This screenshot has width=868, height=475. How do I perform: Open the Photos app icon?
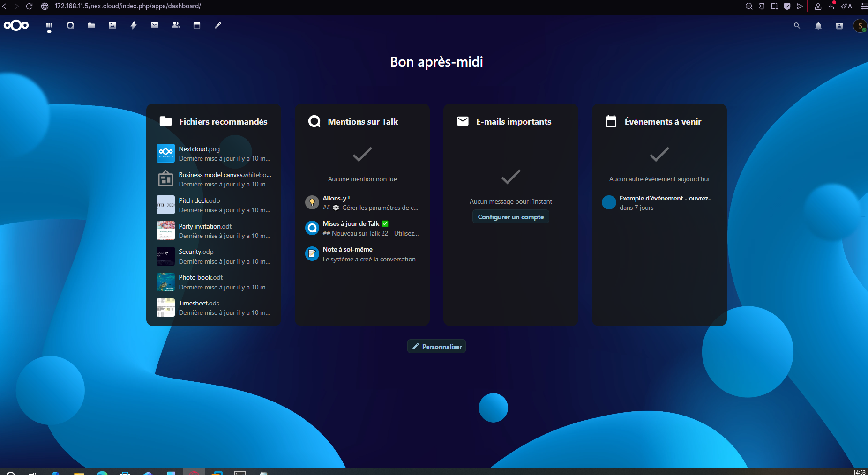[x=112, y=26]
